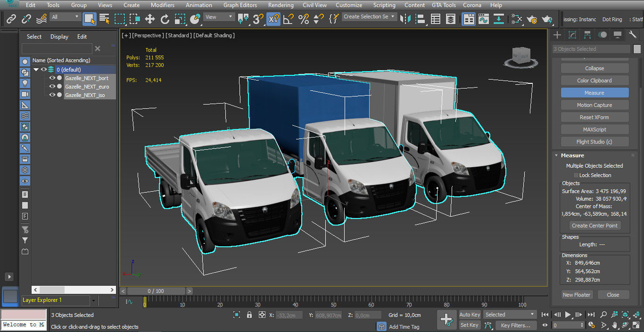Open Select by Name dialog
Image resolution: width=644 pixels, height=332 pixels.
click(104, 19)
